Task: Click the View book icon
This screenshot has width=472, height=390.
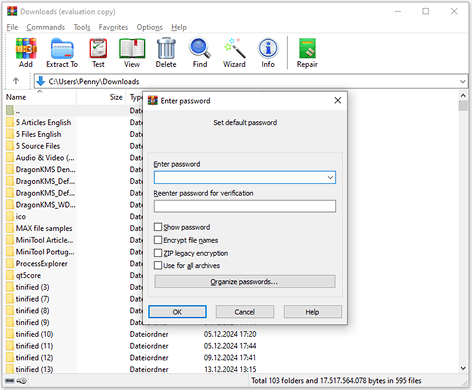Action: 132,49
